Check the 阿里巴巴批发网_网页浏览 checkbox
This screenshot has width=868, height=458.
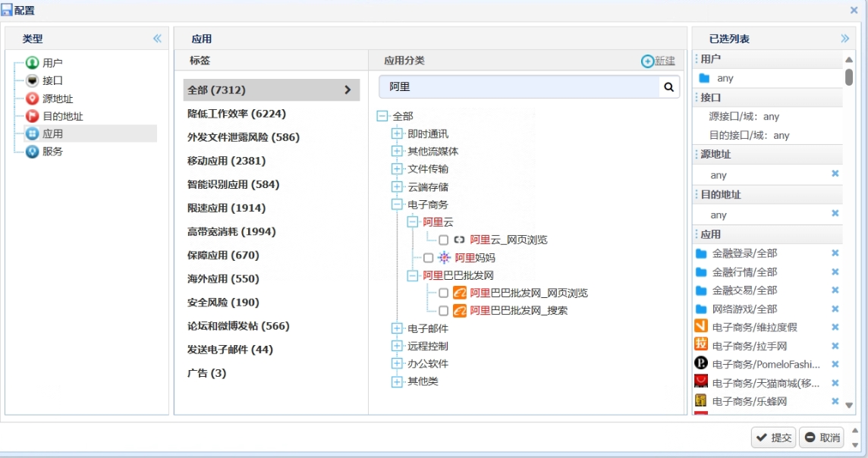443,293
